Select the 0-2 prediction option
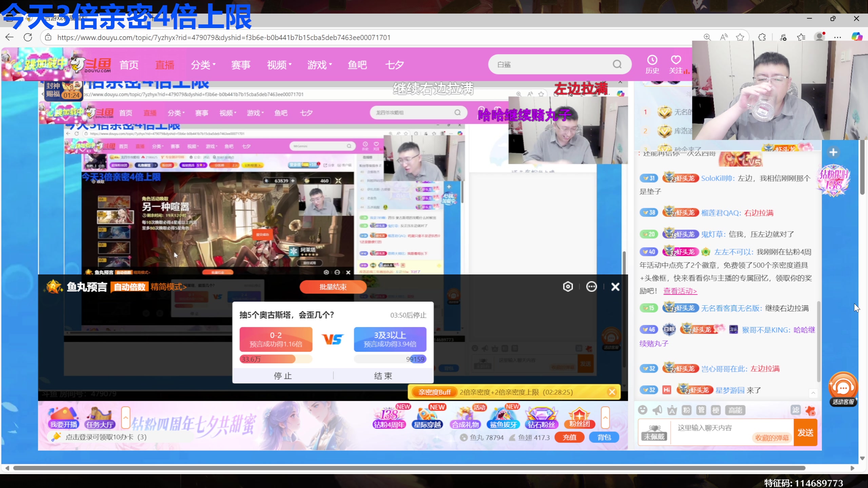 pos(276,339)
